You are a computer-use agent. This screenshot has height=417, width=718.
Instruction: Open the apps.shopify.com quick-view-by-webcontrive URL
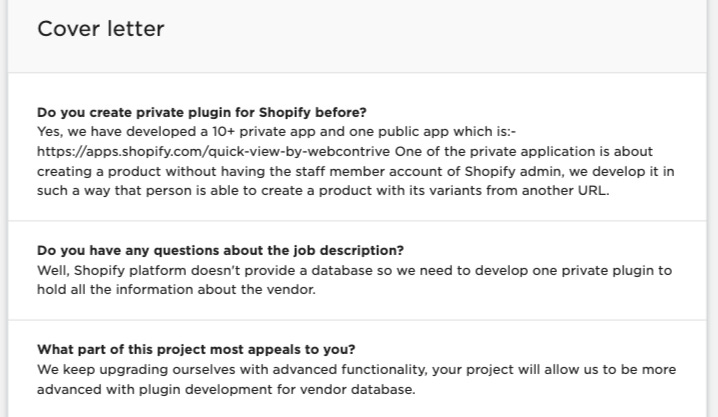(213, 152)
